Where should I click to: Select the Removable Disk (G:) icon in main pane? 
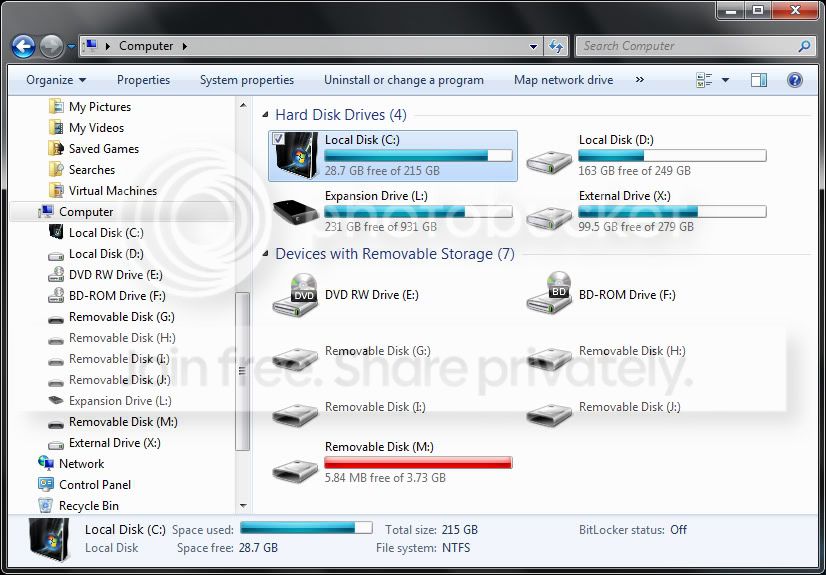pyautogui.click(x=296, y=358)
